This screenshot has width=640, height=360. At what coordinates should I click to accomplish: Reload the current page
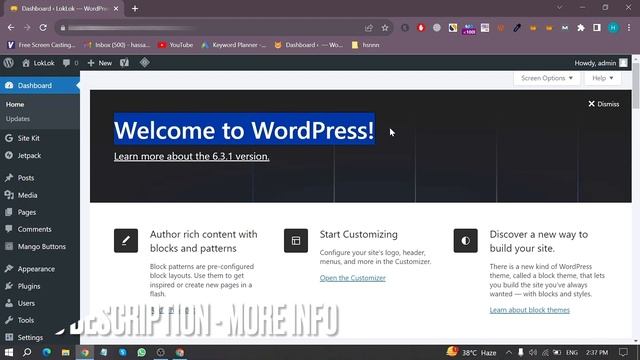(43, 28)
